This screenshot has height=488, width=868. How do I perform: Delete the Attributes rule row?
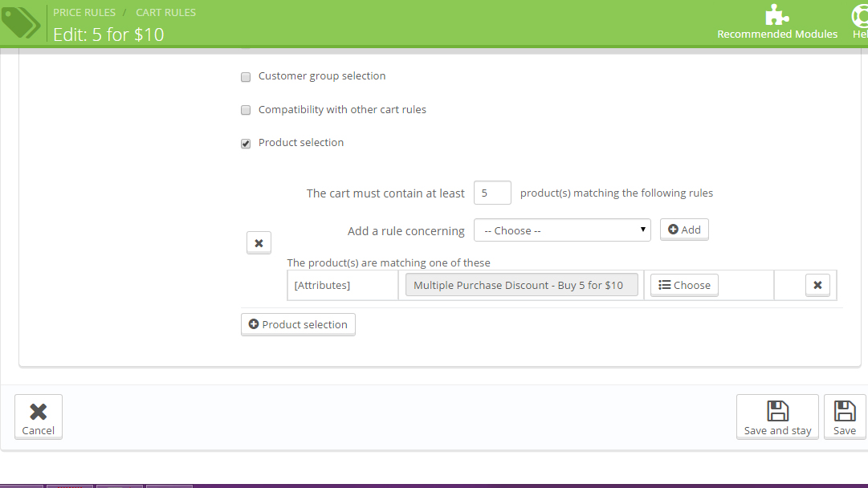coord(817,285)
